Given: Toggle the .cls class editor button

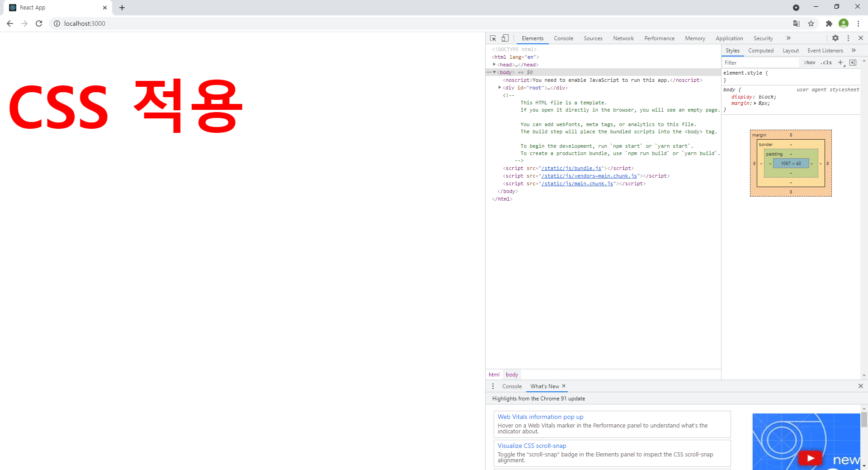Looking at the screenshot, I should point(826,63).
